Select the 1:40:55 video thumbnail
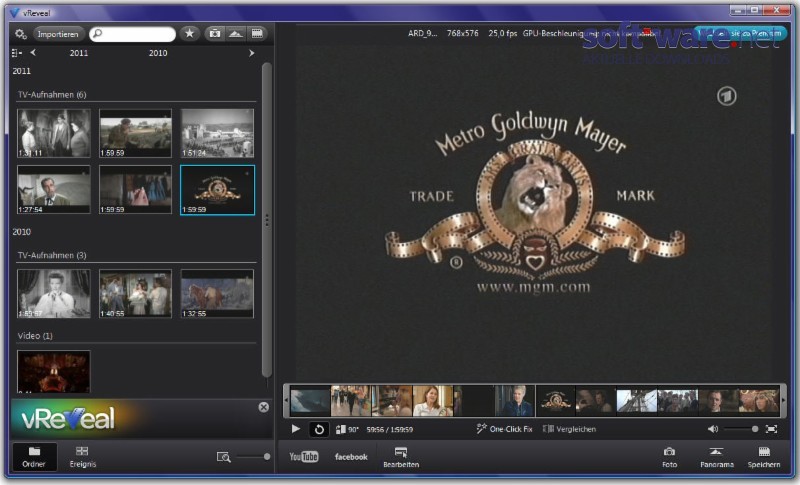 tap(135, 293)
